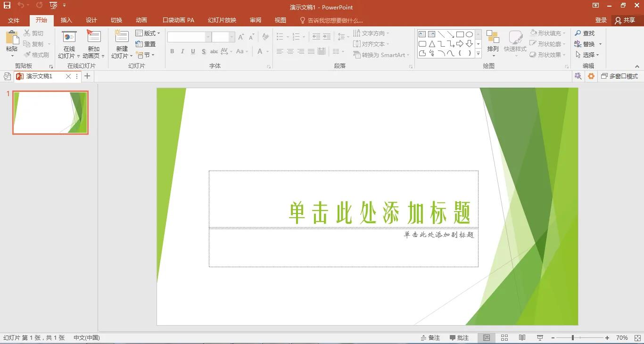Click the zoom slider handle in status bar
This screenshot has width=644, height=344.
573,338
